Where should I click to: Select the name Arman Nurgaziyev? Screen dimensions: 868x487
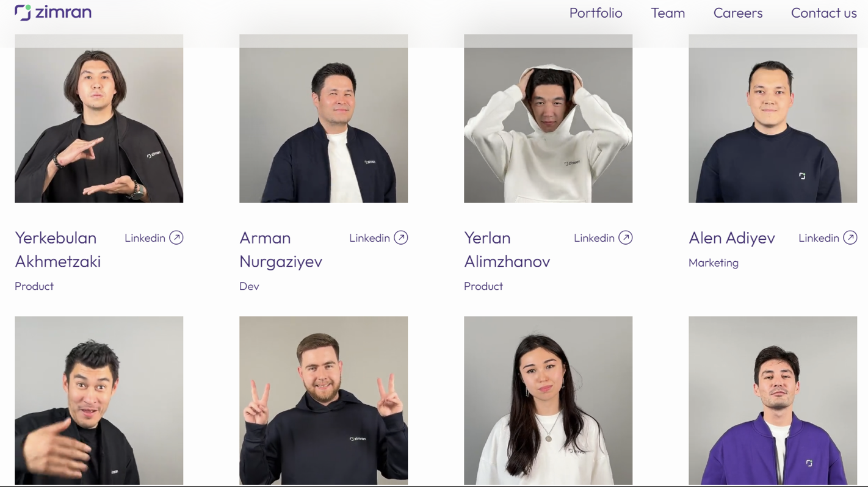281,250
